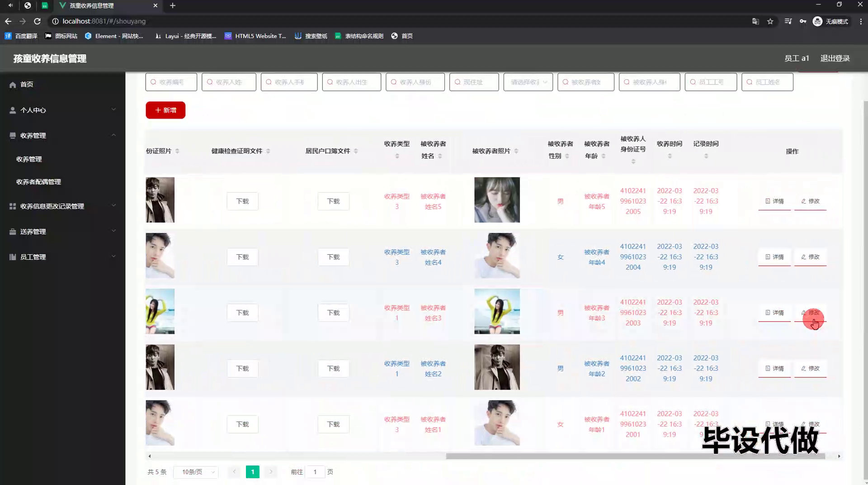868x485 pixels.
Task: Click the 收养管理 sidebar icon
Action: click(x=13, y=135)
